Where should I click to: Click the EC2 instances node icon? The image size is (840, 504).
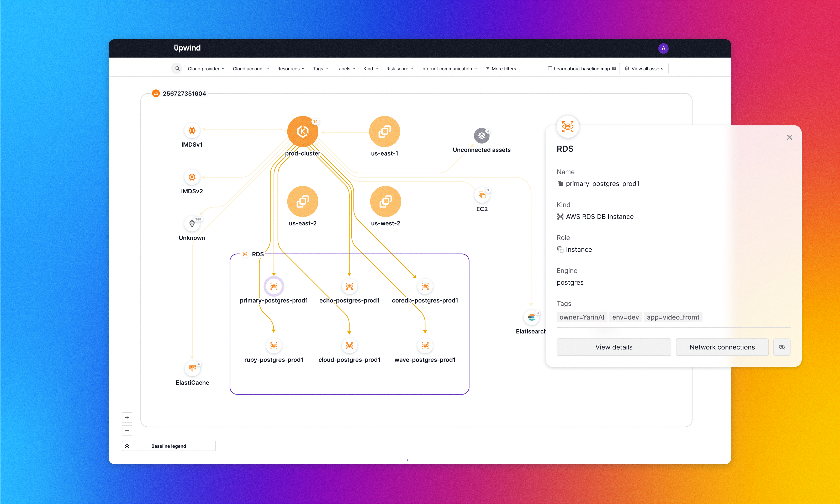coord(482,195)
